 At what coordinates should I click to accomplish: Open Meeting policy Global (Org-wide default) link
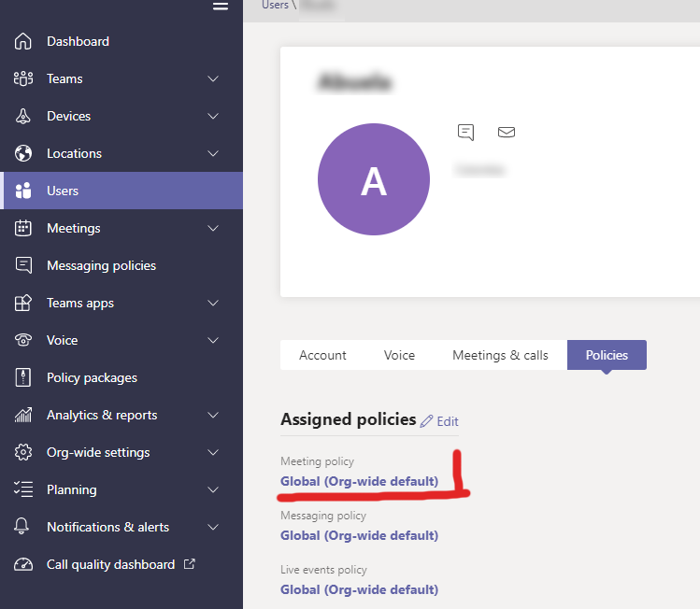coord(359,481)
